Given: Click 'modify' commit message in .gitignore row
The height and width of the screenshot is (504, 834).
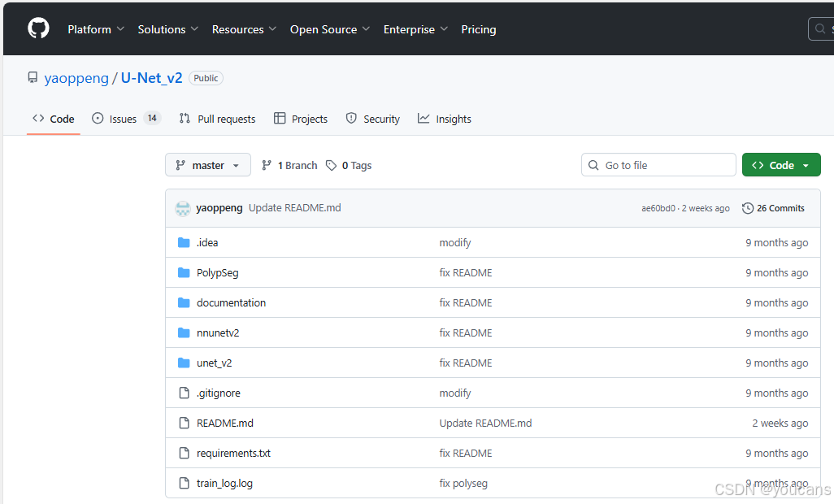Looking at the screenshot, I should tap(454, 393).
